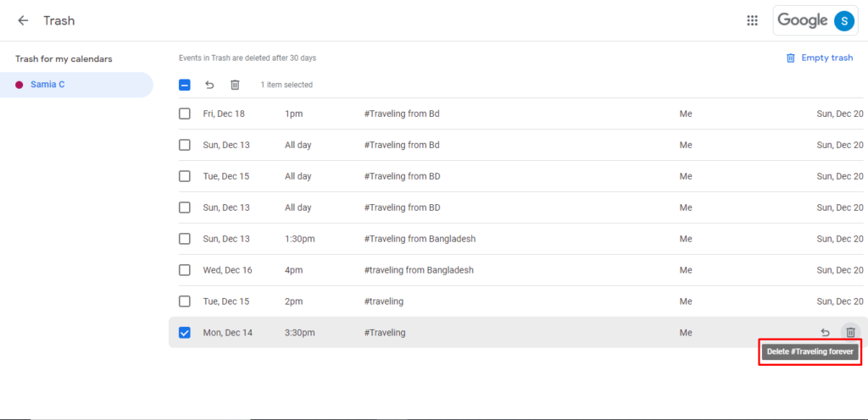Click 'Me' in the Fri, Dec 18 row
The image size is (868, 420).
[686, 113]
